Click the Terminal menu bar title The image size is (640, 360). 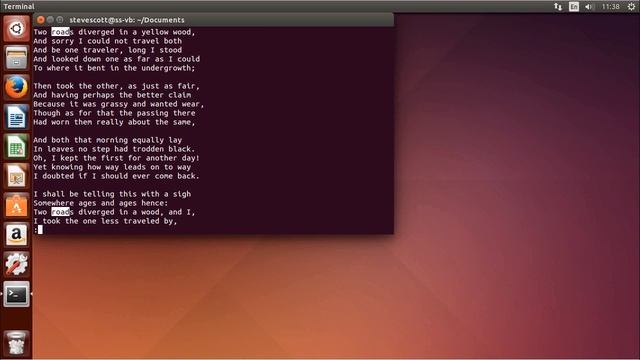pos(19,7)
